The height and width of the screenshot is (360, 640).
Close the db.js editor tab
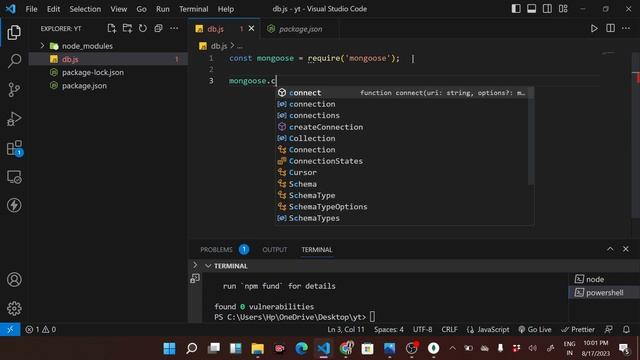[251, 29]
